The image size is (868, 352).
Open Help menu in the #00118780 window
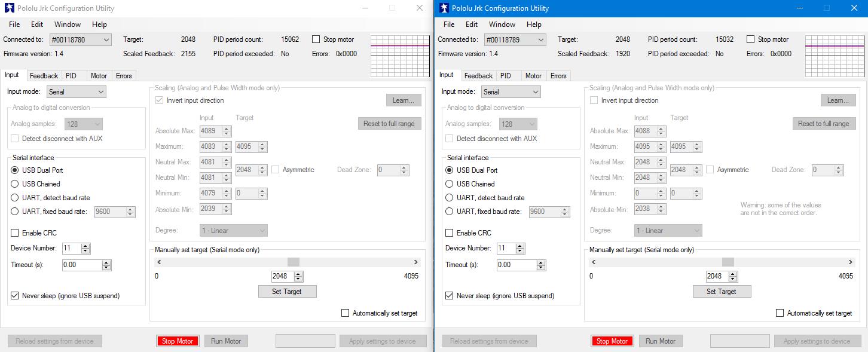(x=99, y=25)
